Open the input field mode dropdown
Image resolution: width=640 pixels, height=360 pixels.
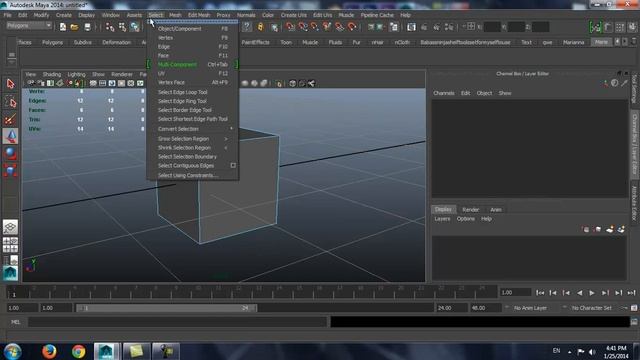tap(470, 27)
